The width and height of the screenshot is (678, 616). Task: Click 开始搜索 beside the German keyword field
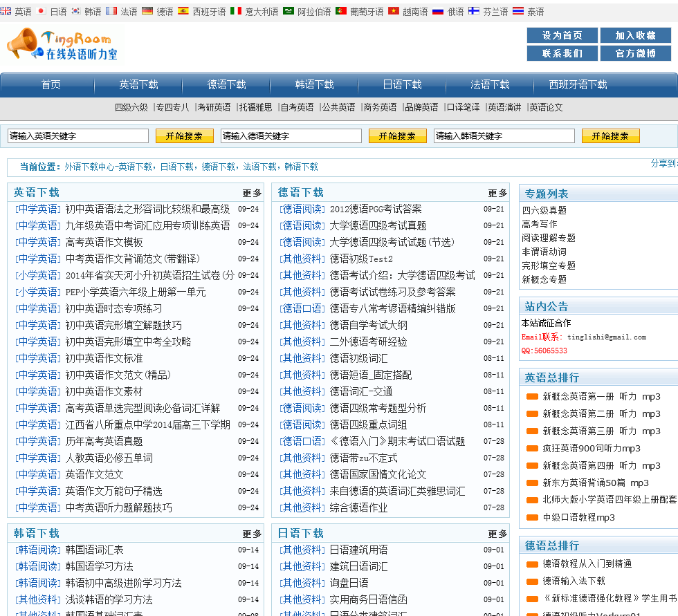tap(397, 136)
